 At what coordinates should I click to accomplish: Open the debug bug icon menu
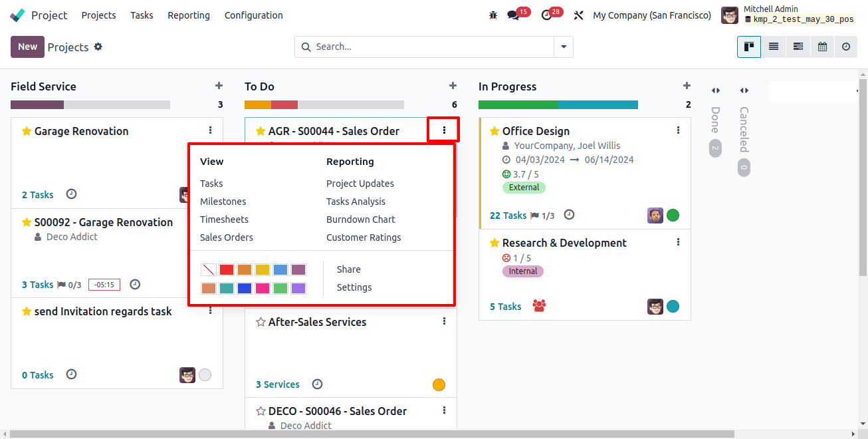(493, 15)
